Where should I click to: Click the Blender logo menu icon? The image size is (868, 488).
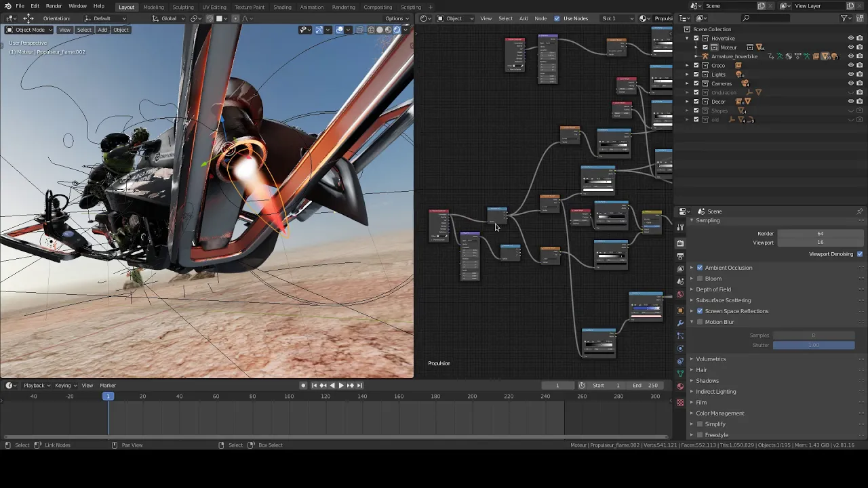7,6
